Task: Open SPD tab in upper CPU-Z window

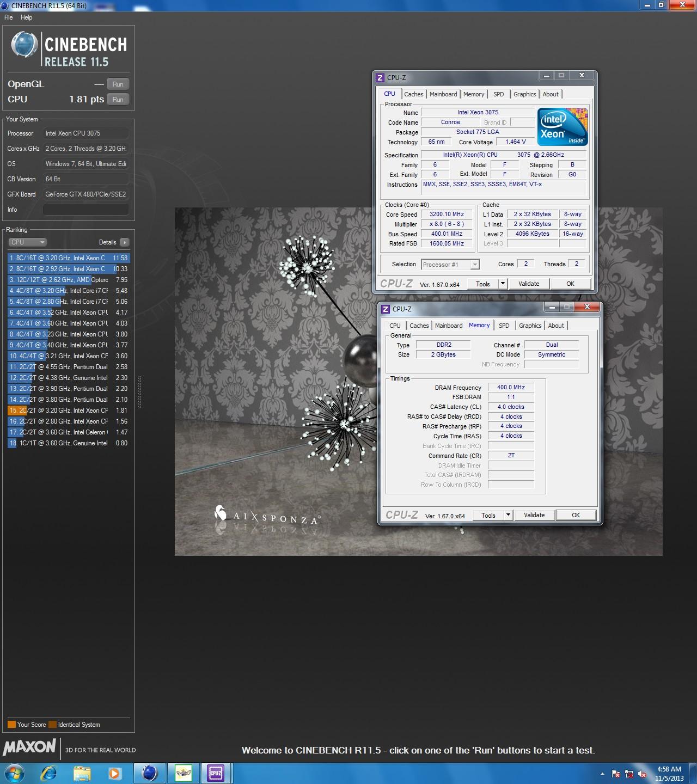Action: tap(499, 94)
